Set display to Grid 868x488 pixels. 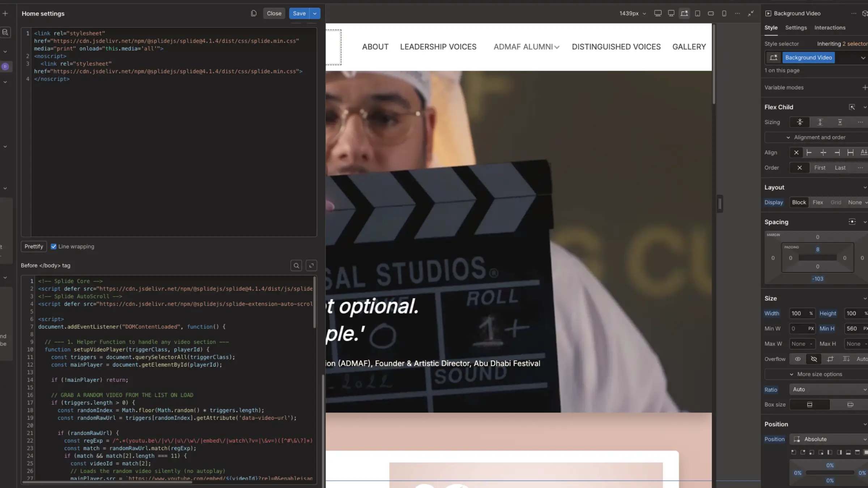835,202
